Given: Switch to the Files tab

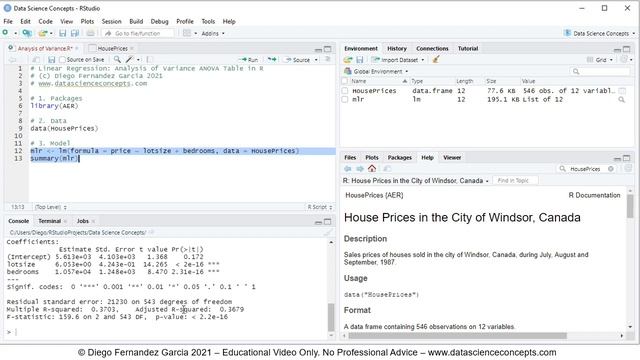Looking at the screenshot, I should [350, 158].
